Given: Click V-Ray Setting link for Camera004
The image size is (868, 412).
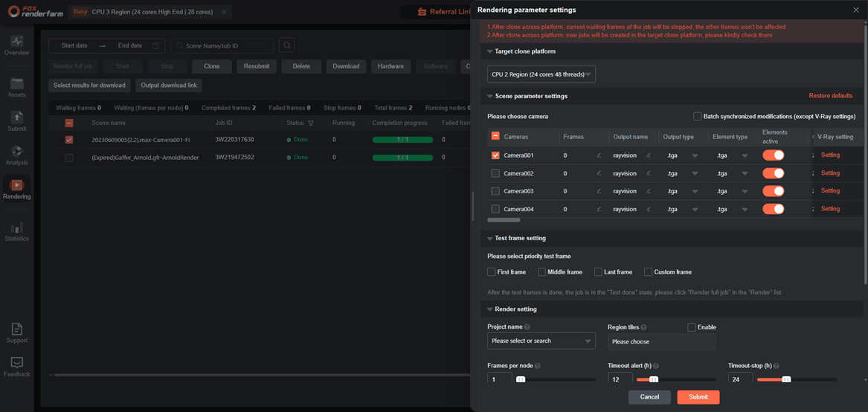Looking at the screenshot, I should pyautogui.click(x=829, y=209).
